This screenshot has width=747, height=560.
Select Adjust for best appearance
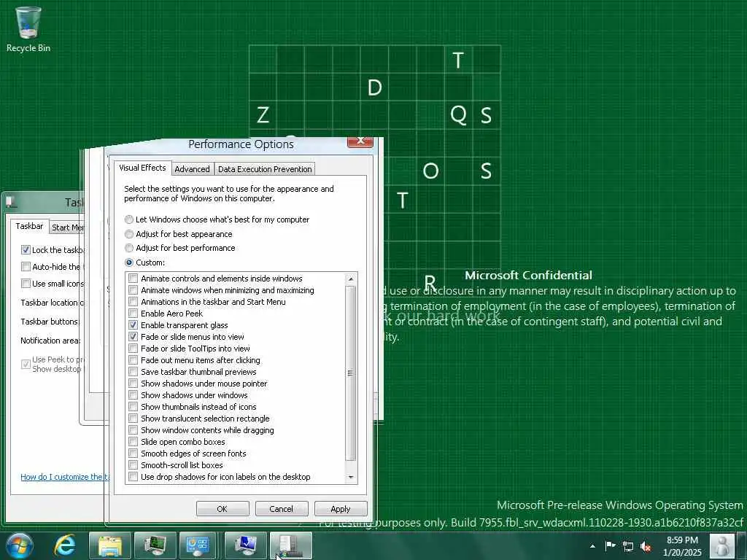[x=179, y=234]
